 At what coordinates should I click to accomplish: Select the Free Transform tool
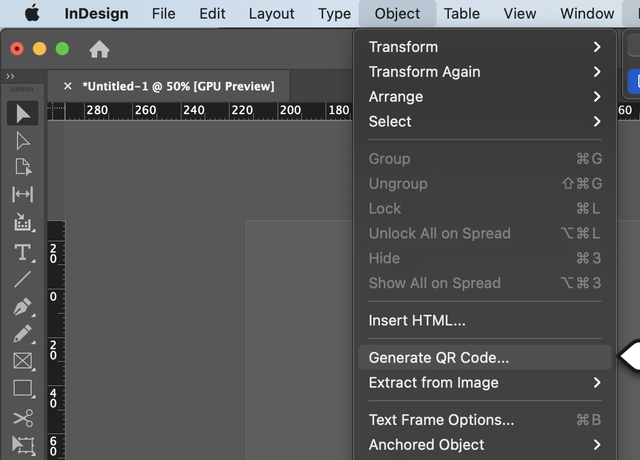23,445
